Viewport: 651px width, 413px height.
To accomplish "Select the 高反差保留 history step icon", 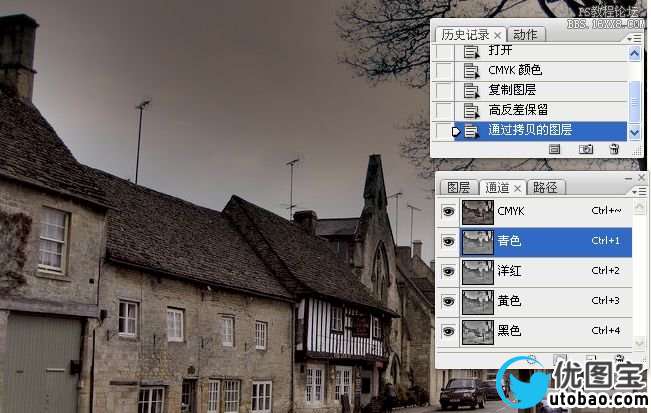I will pyautogui.click(x=471, y=110).
